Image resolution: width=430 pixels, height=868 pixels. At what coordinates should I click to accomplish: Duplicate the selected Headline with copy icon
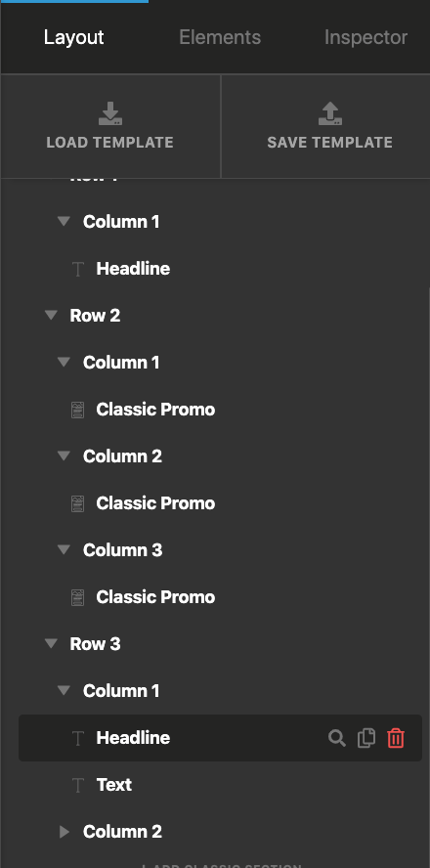[x=366, y=738]
